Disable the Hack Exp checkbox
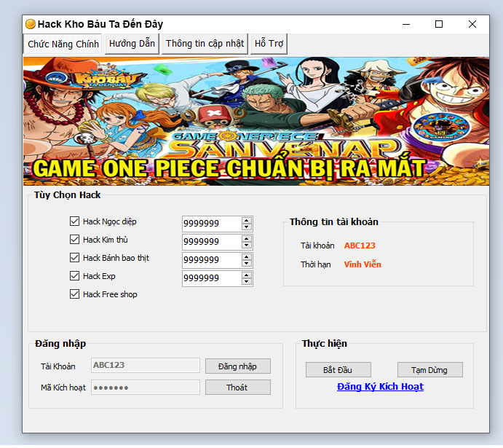The width and height of the screenshot is (503, 448). (74, 276)
